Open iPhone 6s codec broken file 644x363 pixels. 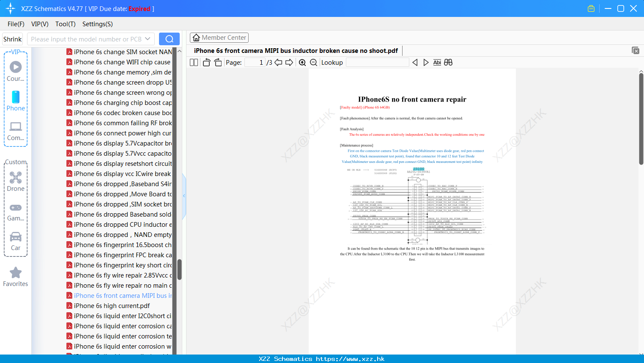[119, 113]
